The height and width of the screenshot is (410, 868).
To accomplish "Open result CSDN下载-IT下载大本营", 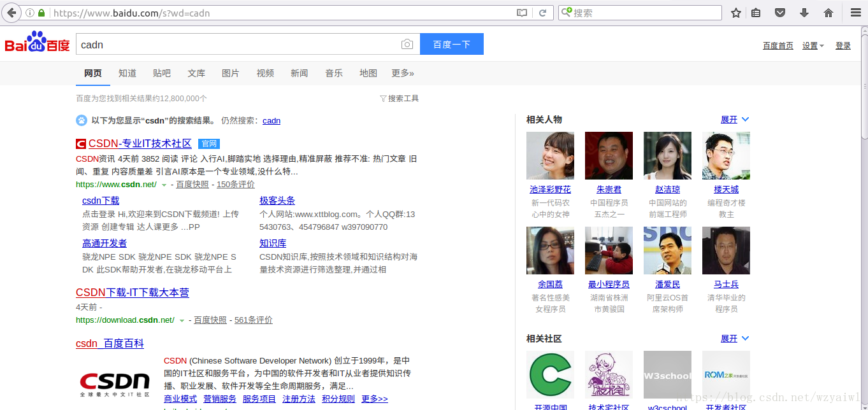I will [133, 293].
